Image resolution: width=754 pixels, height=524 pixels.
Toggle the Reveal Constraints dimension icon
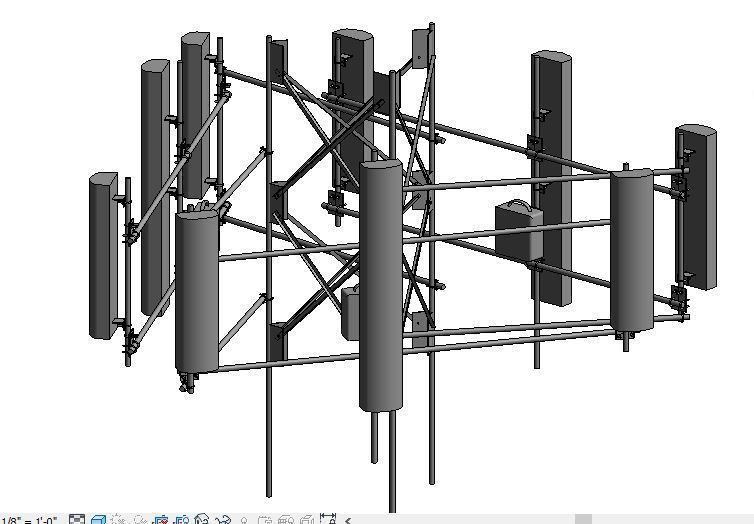pos(328,519)
